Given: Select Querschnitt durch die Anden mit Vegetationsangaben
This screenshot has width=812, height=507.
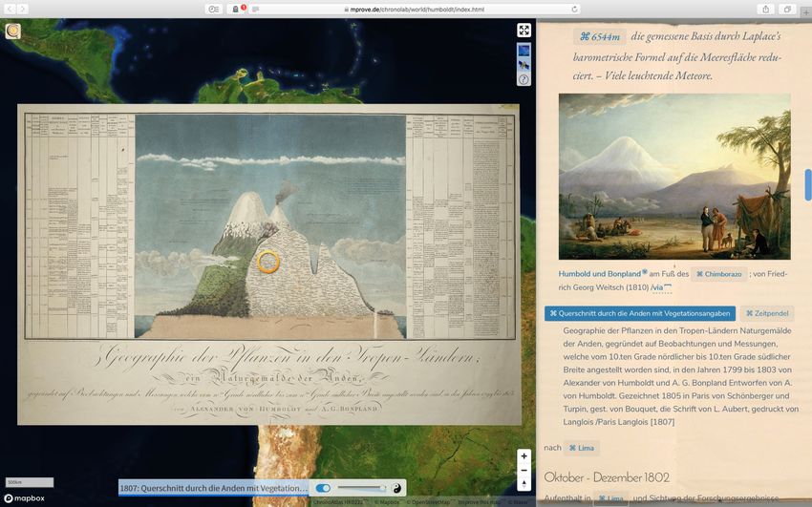Looking at the screenshot, I should click(x=640, y=313).
